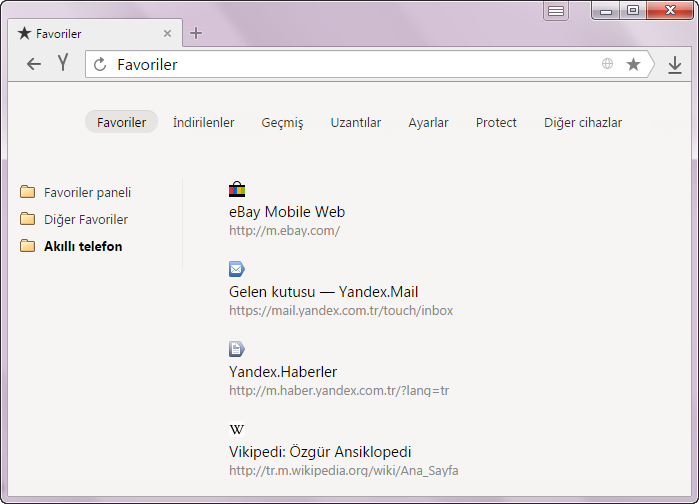The height and width of the screenshot is (504, 699).
Task: Click the mail.yandex.com.tr/touch/inbox URL
Action: 341,311
